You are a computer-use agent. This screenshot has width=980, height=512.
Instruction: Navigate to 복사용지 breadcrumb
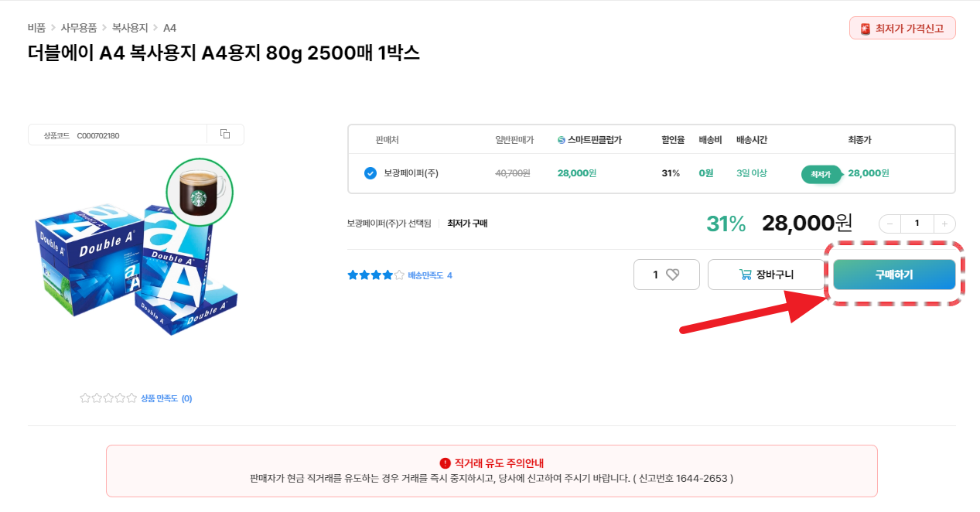pos(130,28)
